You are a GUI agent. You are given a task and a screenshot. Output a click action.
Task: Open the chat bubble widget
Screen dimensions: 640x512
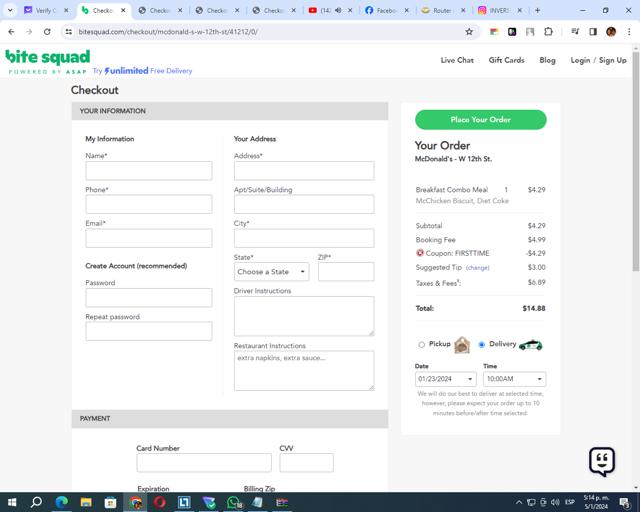(602, 461)
